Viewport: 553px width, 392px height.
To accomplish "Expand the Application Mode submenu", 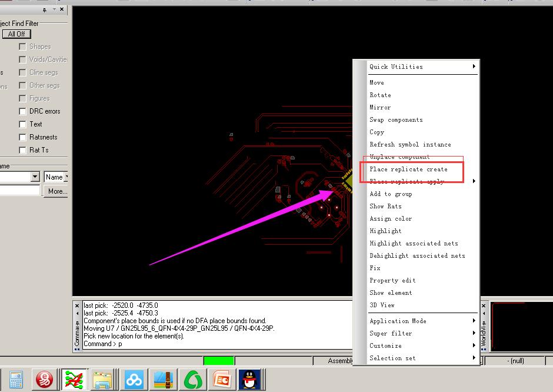I will (422, 321).
